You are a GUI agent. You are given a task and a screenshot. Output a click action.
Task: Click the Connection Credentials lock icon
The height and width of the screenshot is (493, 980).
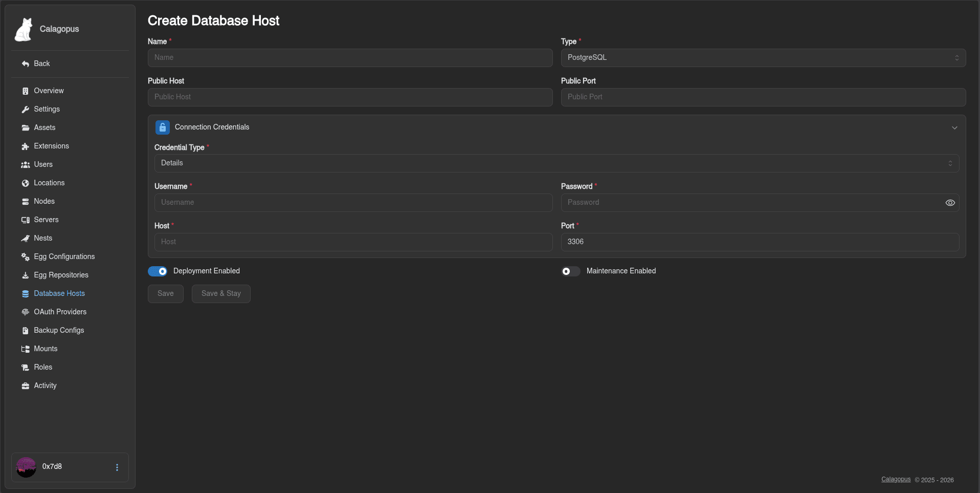point(163,127)
